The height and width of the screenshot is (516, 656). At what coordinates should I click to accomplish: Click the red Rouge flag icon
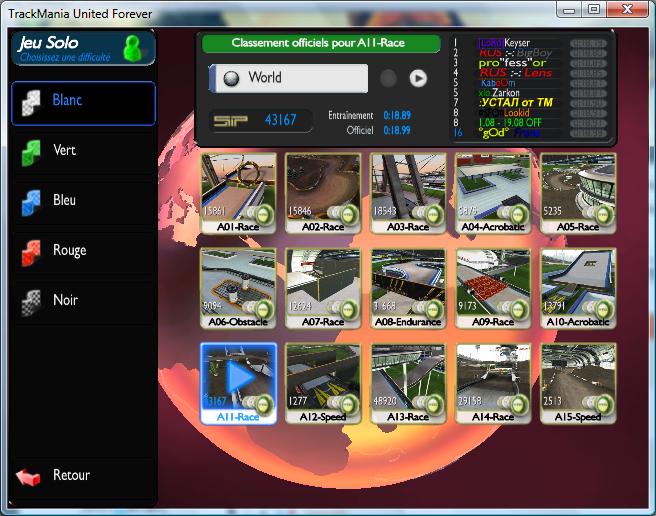pyautogui.click(x=32, y=252)
